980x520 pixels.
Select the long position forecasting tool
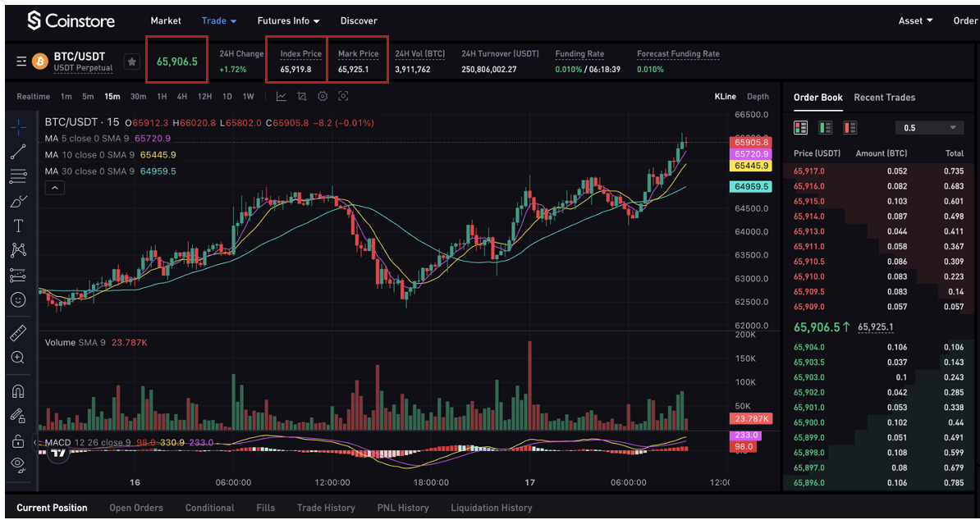coord(18,276)
